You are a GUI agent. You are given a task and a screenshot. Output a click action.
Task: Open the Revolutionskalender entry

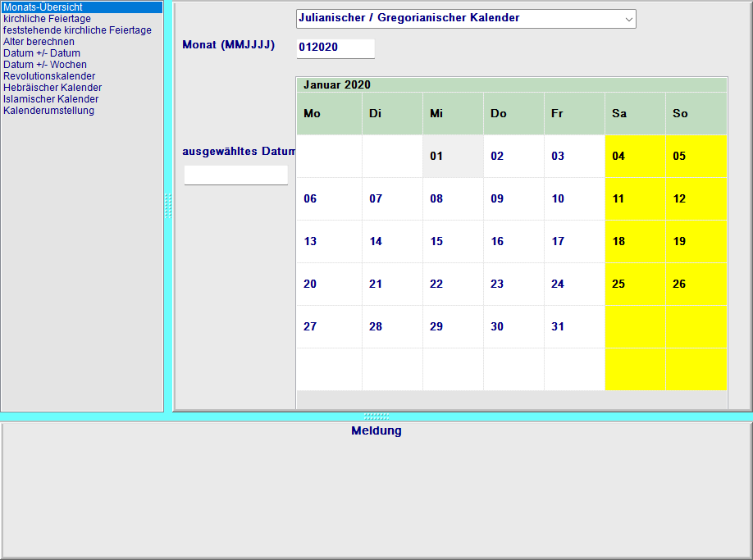click(x=49, y=76)
